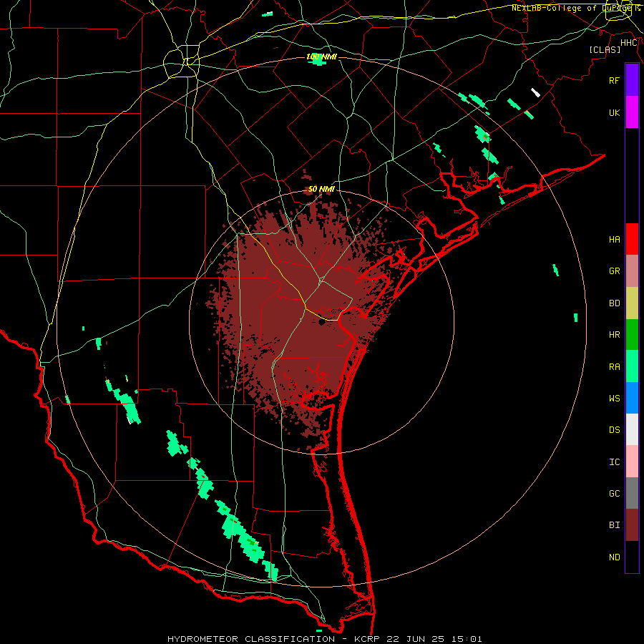Click the ND black legend swatch
This screenshot has height=644, width=644.
tap(632, 557)
